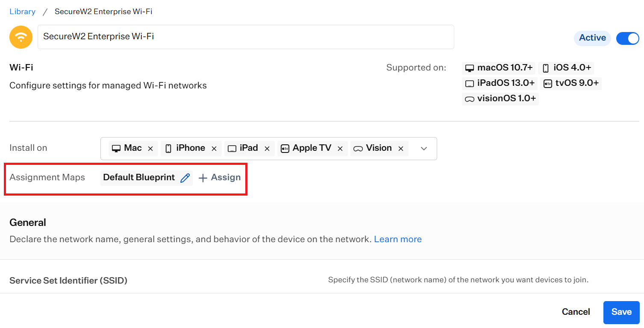This screenshot has width=644, height=328.
Task: Click the orange Wi-Fi profile icon
Action: tap(21, 37)
